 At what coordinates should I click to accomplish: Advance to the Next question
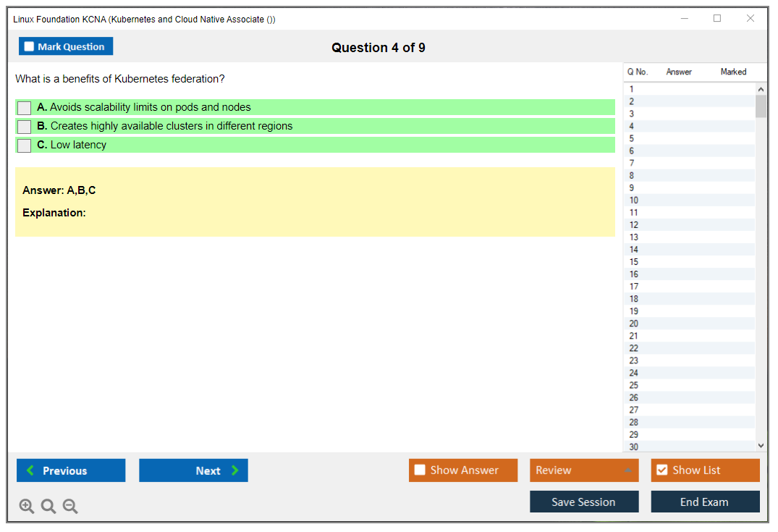point(193,470)
